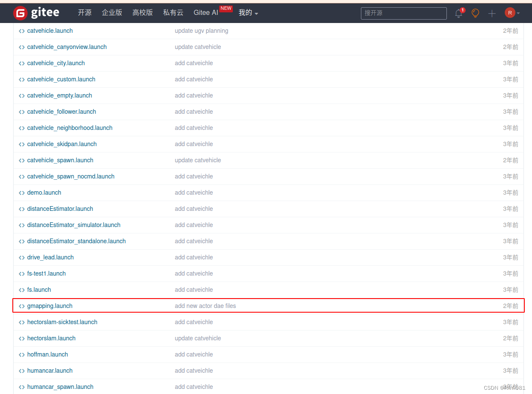Click the user avatar icon

(x=509, y=13)
